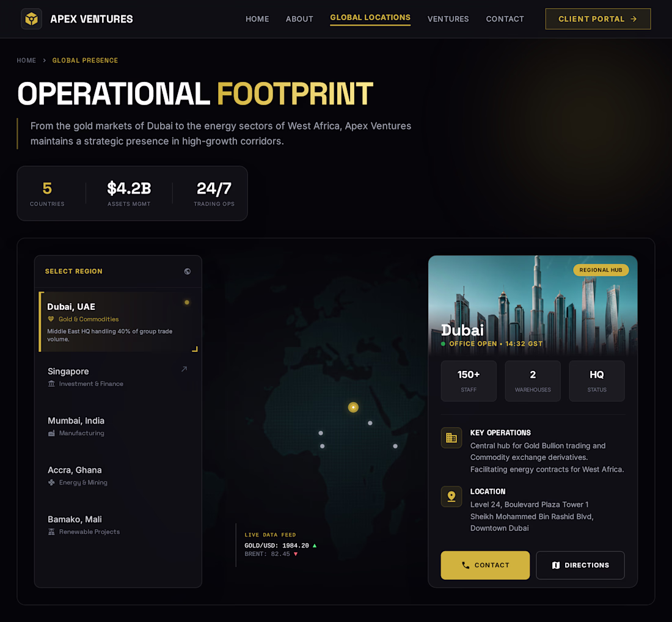This screenshot has width=672, height=622.
Task: Click the Apex Ventures cube logo icon
Action: click(31, 19)
